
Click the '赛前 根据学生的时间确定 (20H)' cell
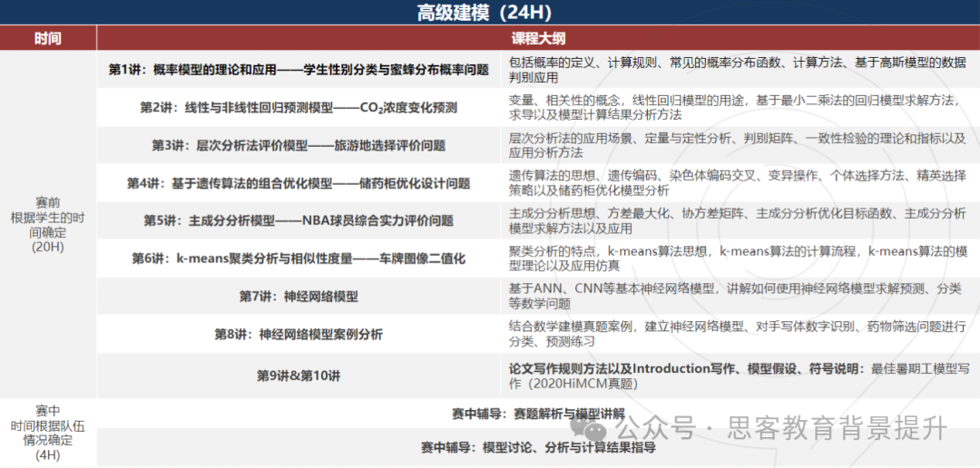[48, 225]
